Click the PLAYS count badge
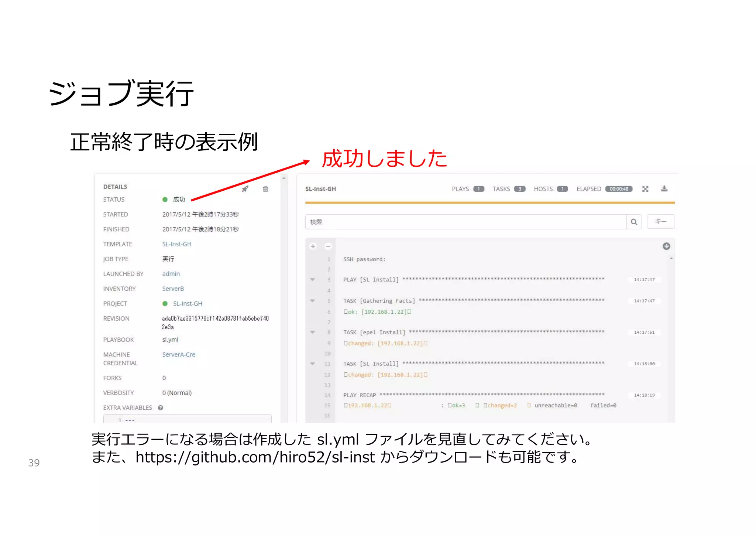This screenshot has height=535, width=756. (479, 189)
